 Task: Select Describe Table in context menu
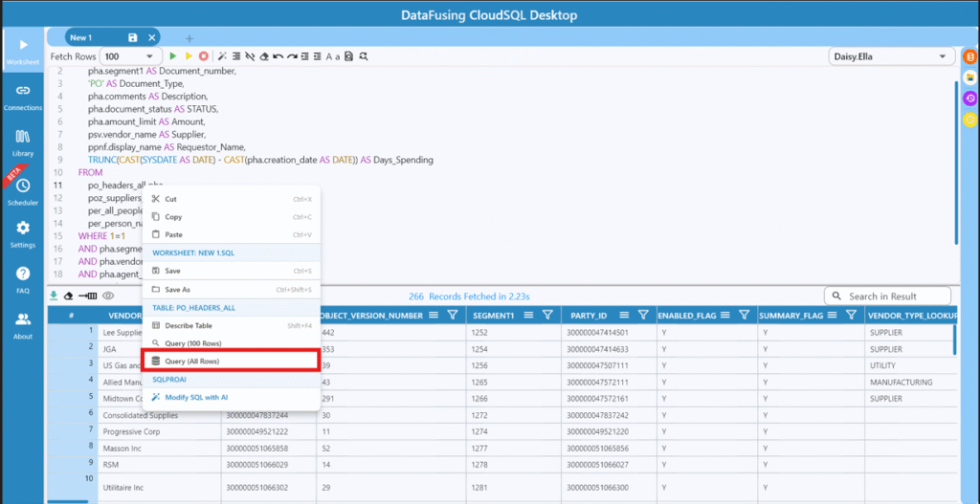(x=232, y=325)
